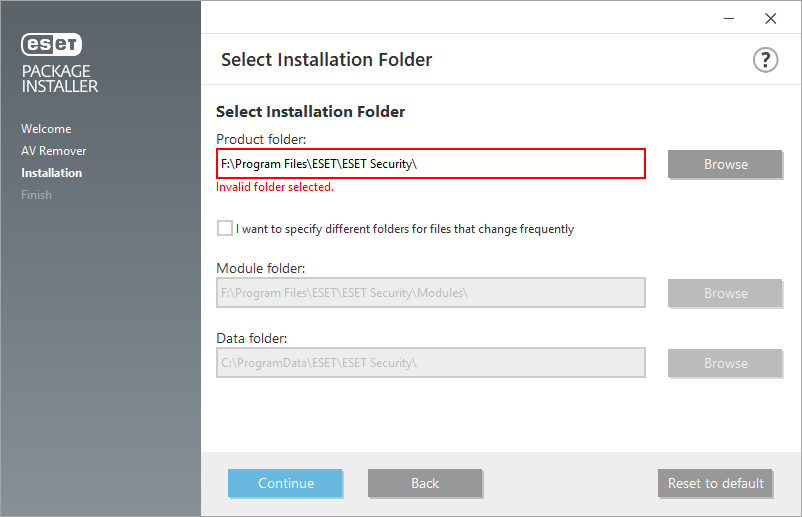The image size is (802, 517).
Task: Click the 'Invalid folder selected' error message
Action: tap(275, 187)
